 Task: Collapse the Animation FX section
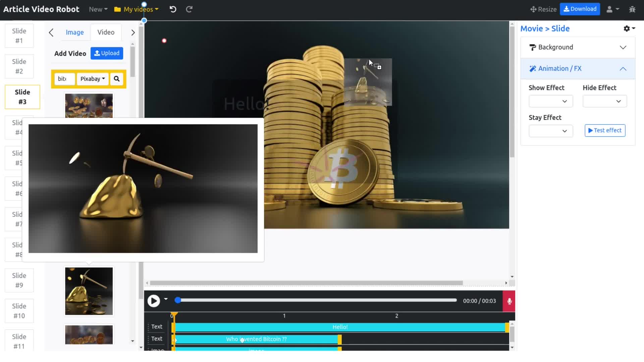(x=623, y=68)
